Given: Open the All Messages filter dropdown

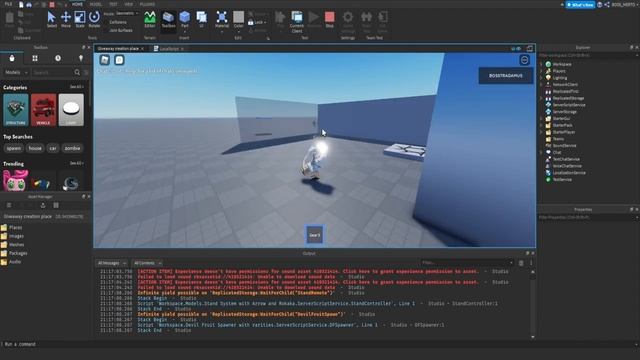Looking at the screenshot, I should (111, 263).
